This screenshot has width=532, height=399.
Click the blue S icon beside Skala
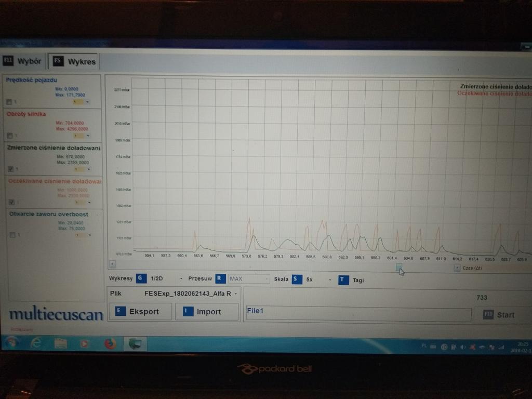[297, 279]
